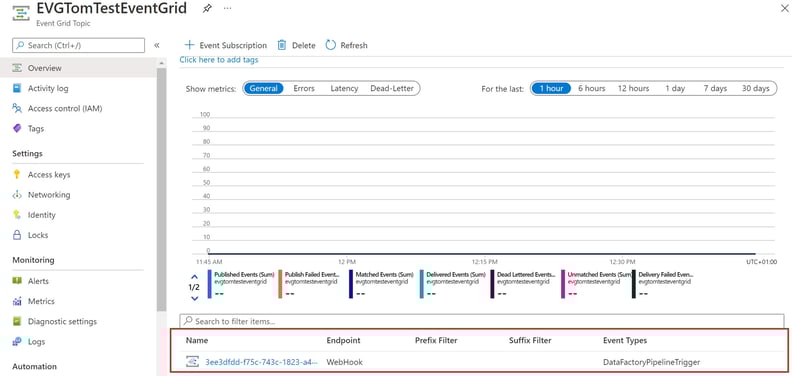Click the purple Tags icon
The width and height of the screenshot is (792, 376).
click(17, 128)
